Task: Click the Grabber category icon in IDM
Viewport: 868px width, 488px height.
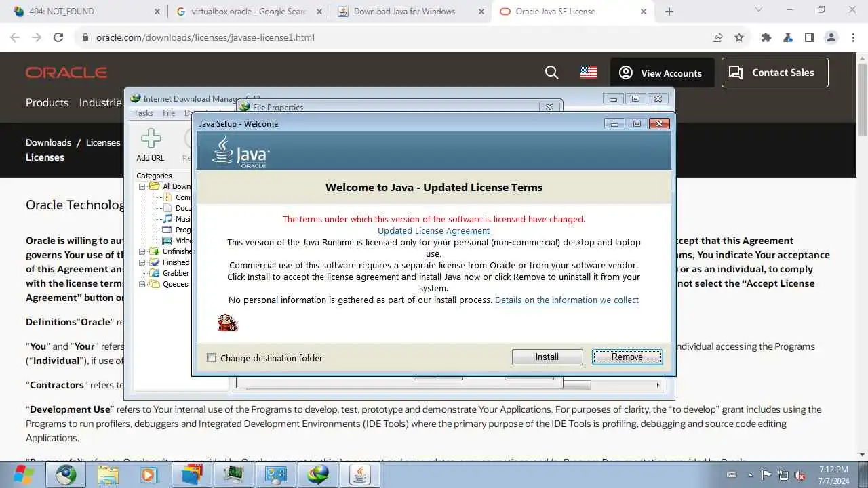Action: (155, 273)
